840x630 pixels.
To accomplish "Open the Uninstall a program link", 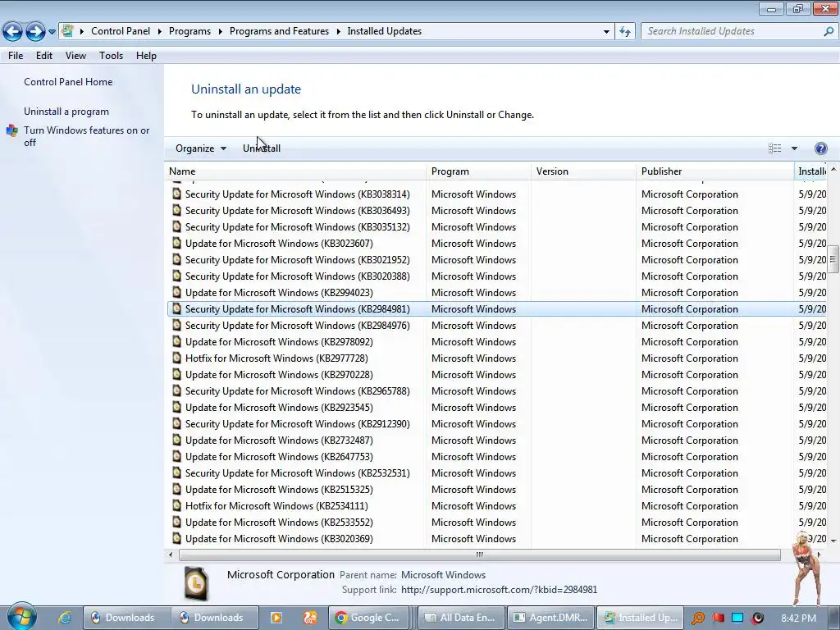I will click(66, 112).
